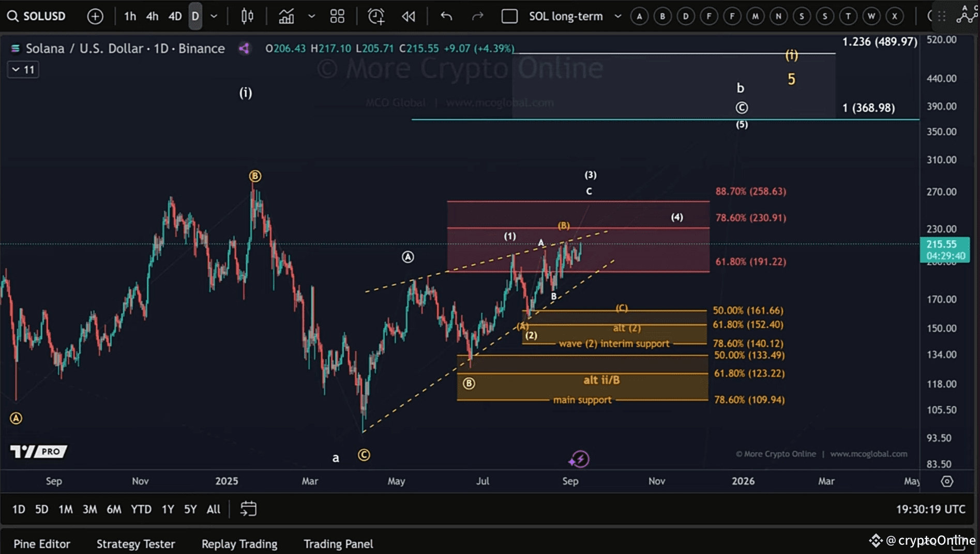Click the circled B quick-access button

coord(662,17)
